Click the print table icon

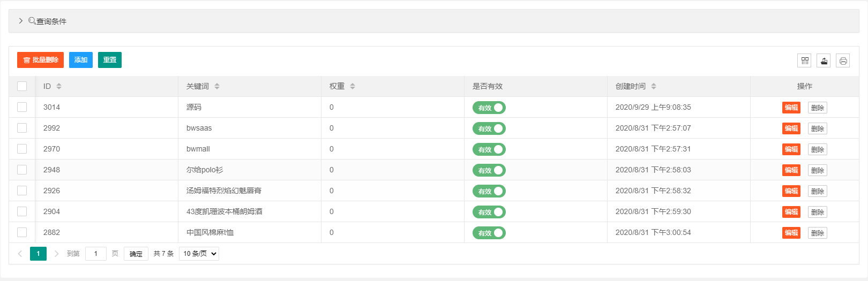843,60
